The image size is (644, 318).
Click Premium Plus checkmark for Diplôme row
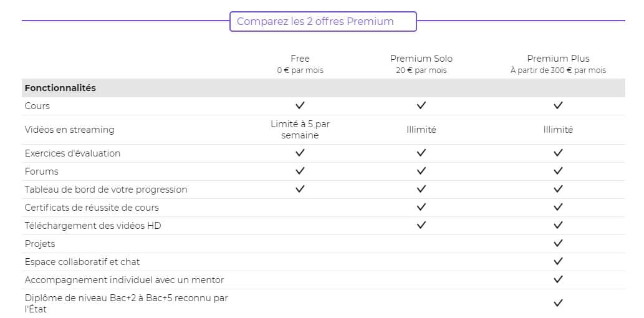[558, 303]
